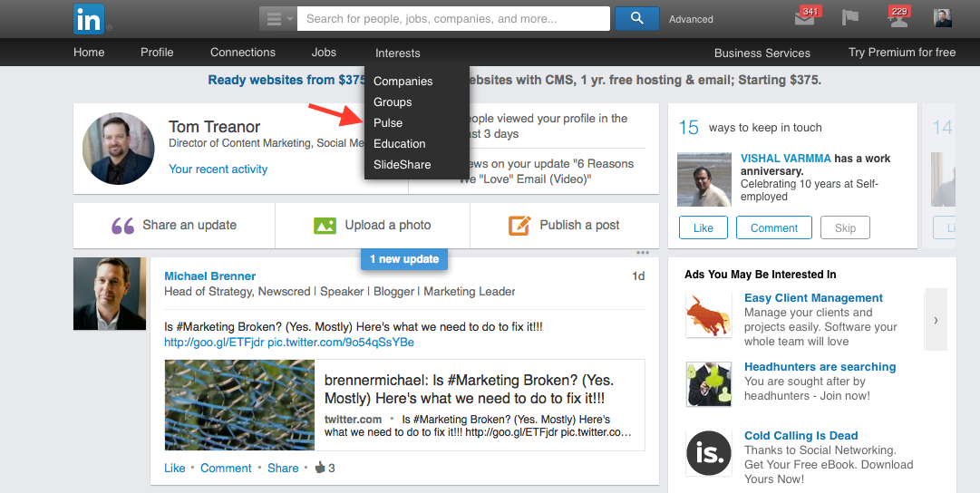Screen dimensions: 980x493
Task: Open the shared article thumbnail image
Action: coord(239,405)
